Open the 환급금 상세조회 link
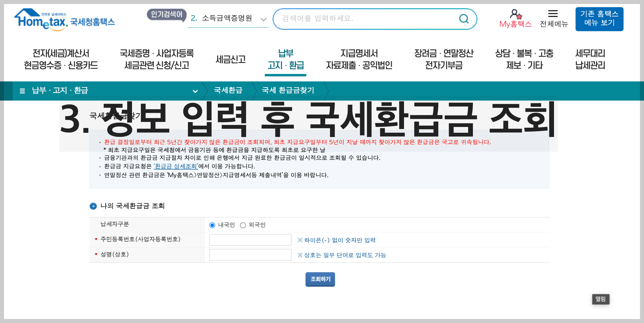 (x=176, y=166)
